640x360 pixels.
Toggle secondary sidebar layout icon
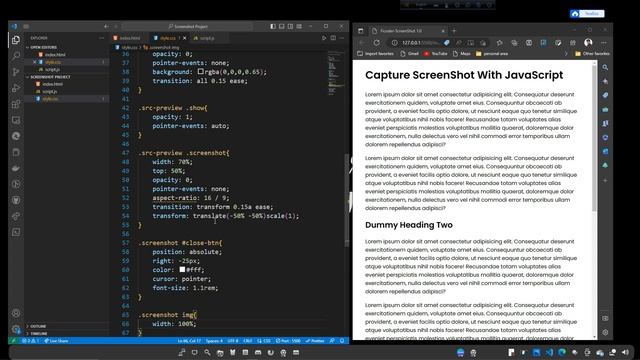coord(290,27)
